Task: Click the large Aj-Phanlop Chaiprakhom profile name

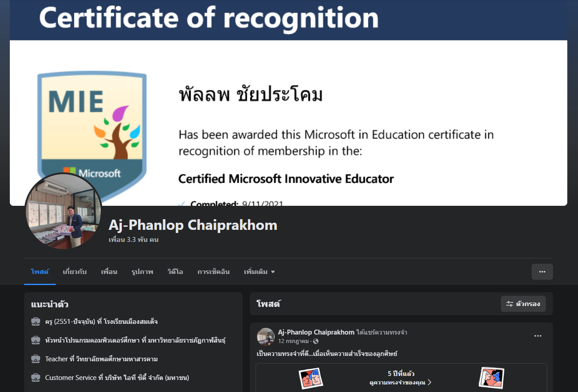Action: coord(193,225)
